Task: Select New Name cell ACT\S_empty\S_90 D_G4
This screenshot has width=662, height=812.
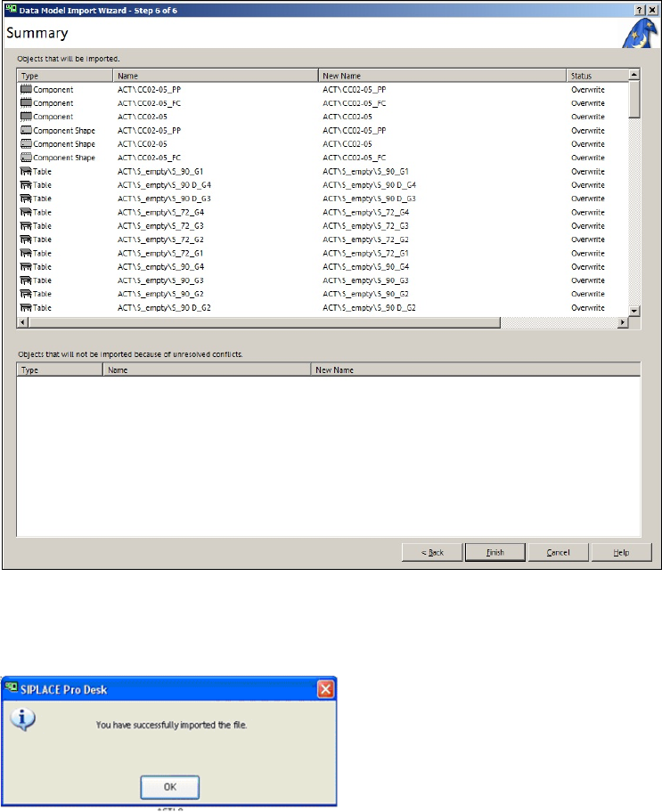Action: pos(369,185)
